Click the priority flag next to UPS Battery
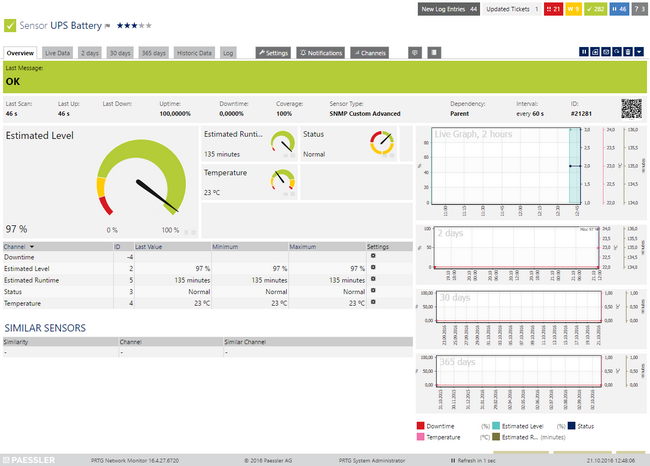The height and width of the screenshot is (466, 650). [x=107, y=26]
